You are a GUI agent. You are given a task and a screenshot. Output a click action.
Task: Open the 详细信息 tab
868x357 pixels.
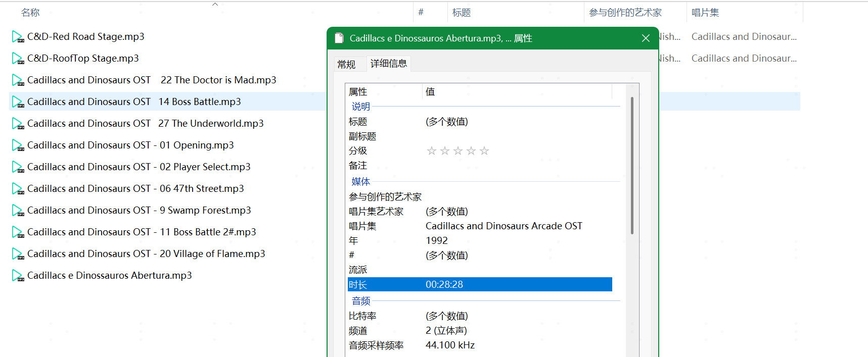coord(388,64)
